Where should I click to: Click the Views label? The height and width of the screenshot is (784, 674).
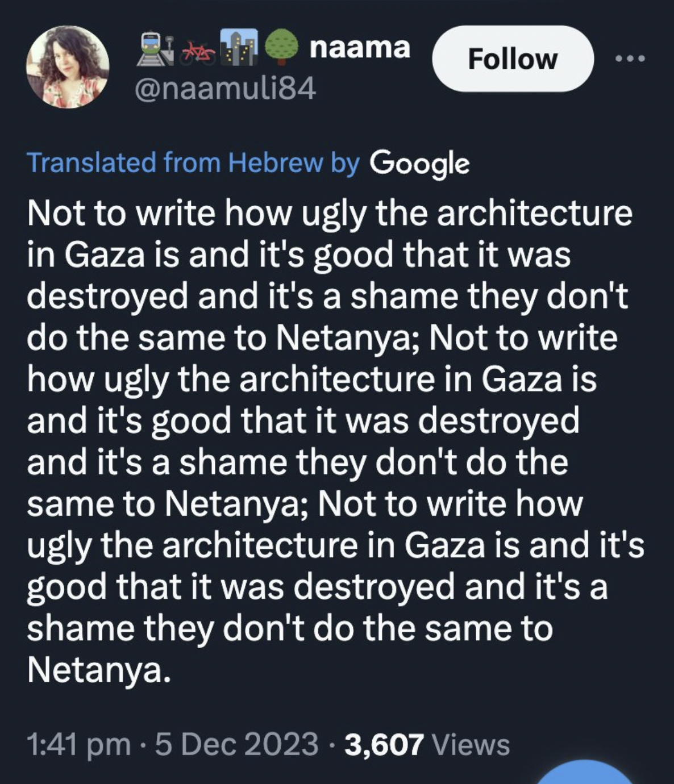(471, 744)
